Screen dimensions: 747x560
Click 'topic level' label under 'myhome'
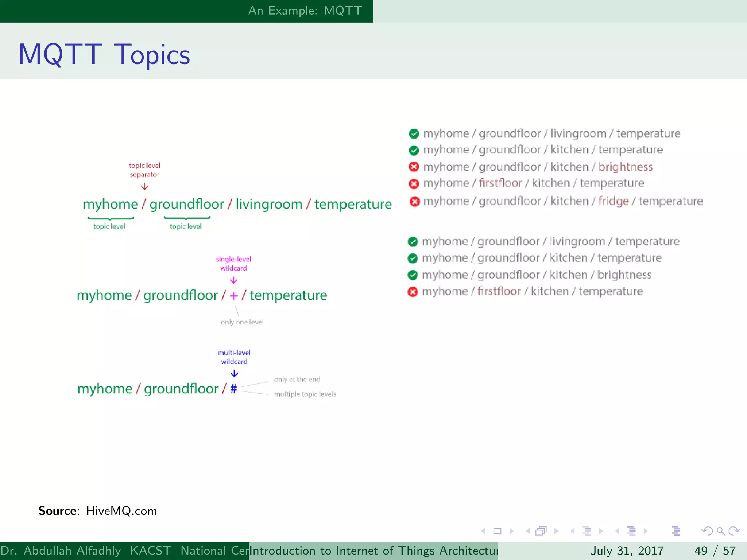[x=109, y=226]
